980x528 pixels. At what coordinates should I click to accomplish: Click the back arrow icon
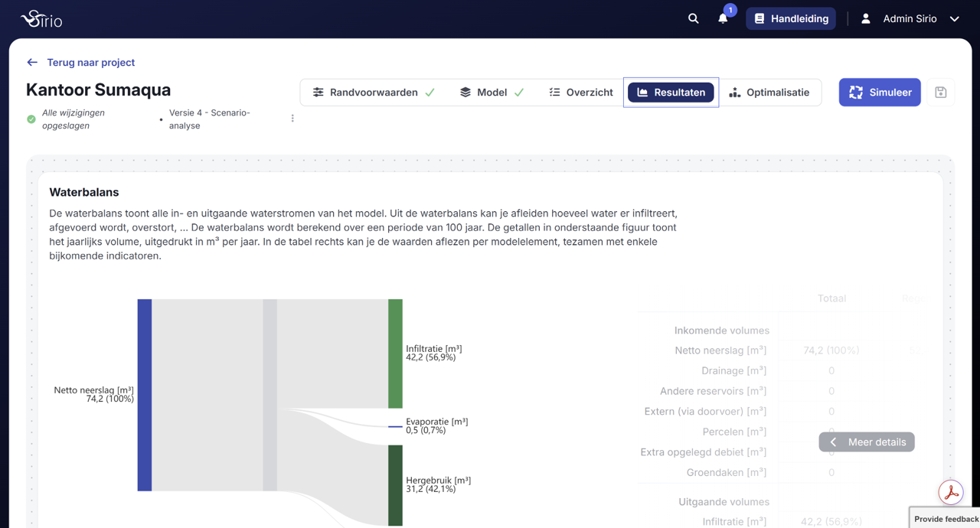point(32,63)
